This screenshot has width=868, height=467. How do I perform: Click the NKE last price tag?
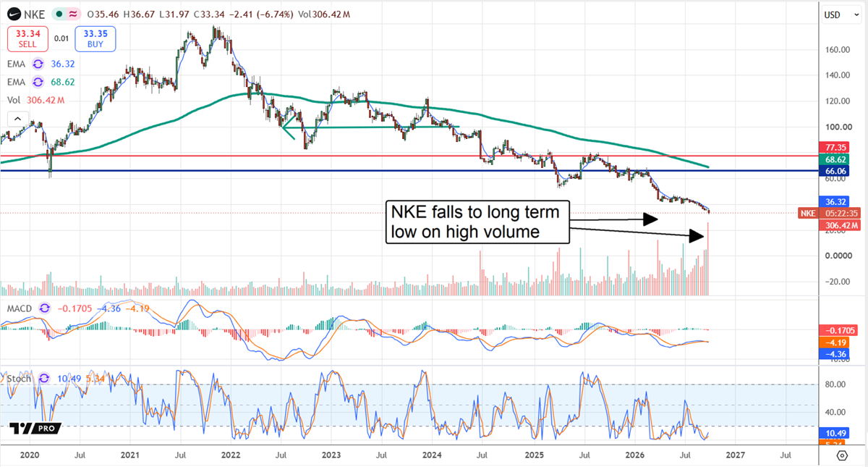coord(808,213)
